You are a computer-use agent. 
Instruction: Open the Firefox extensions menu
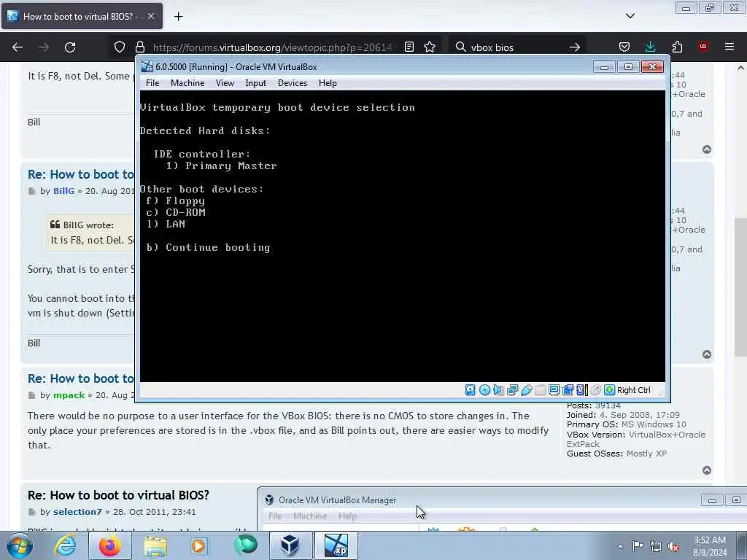coord(677,47)
